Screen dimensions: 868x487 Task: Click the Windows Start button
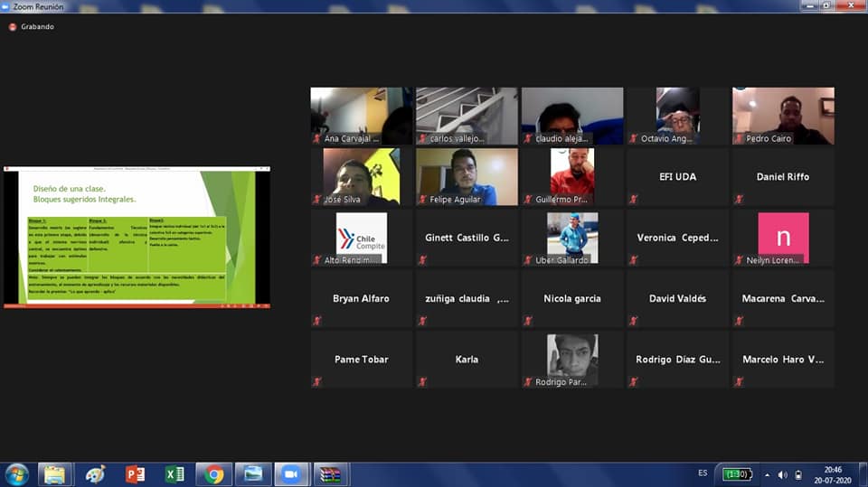pyautogui.click(x=16, y=474)
